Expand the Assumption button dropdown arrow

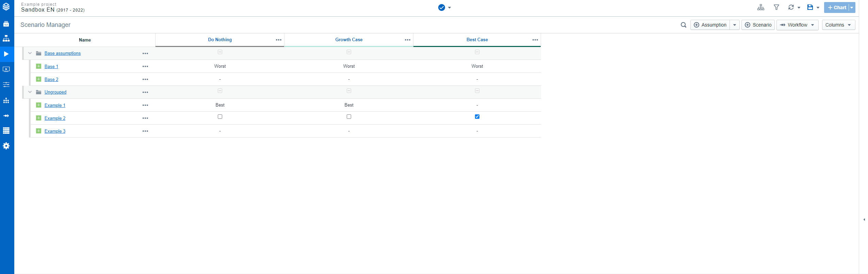735,25
